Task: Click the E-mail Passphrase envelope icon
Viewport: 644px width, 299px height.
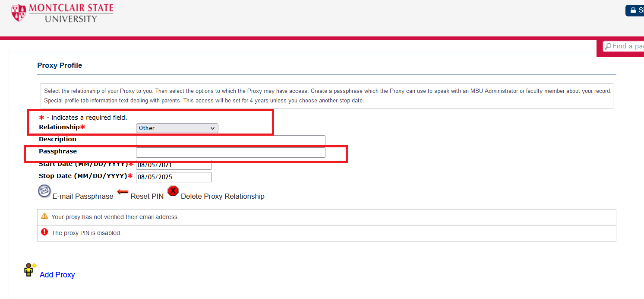Action: (44, 191)
